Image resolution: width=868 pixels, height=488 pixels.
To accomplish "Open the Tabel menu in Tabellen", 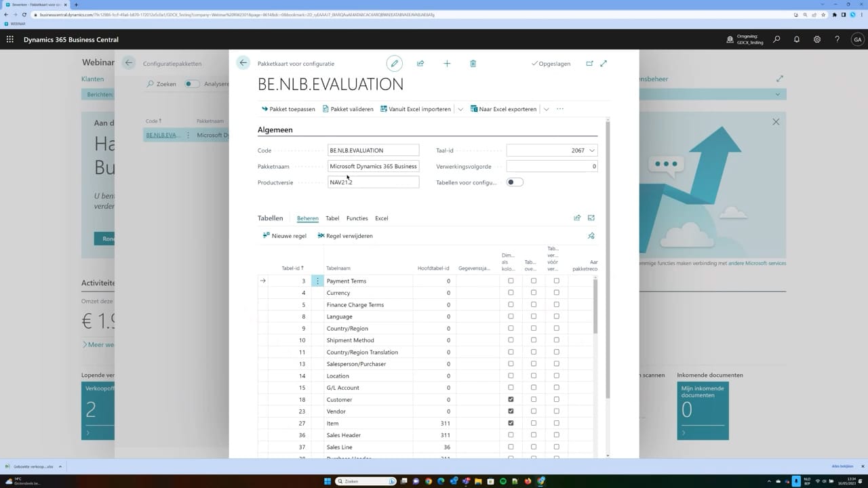I will pyautogui.click(x=332, y=218).
